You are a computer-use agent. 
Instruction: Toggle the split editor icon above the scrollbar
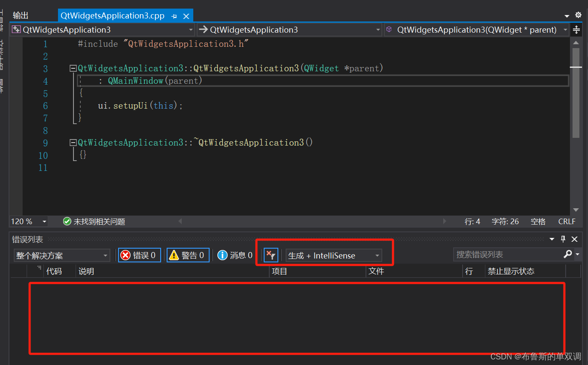coord(576,30)
